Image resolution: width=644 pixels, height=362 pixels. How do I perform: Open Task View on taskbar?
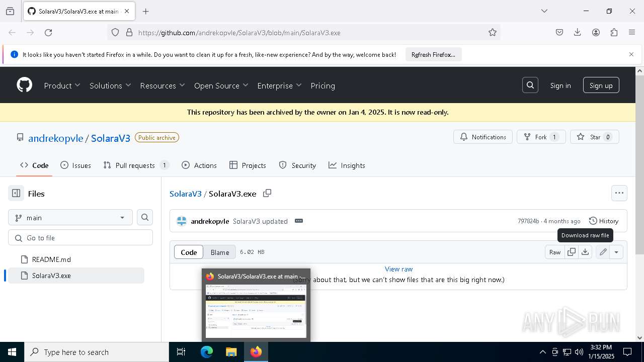[x=181, y=352]
